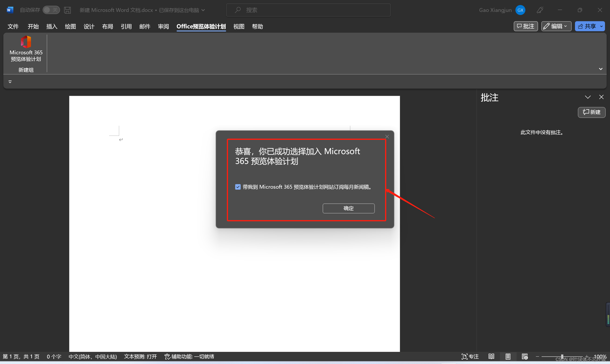Click the 批注 button in title ribbon
The width and height of the screenshot is (610, 364).
point(526,26)
